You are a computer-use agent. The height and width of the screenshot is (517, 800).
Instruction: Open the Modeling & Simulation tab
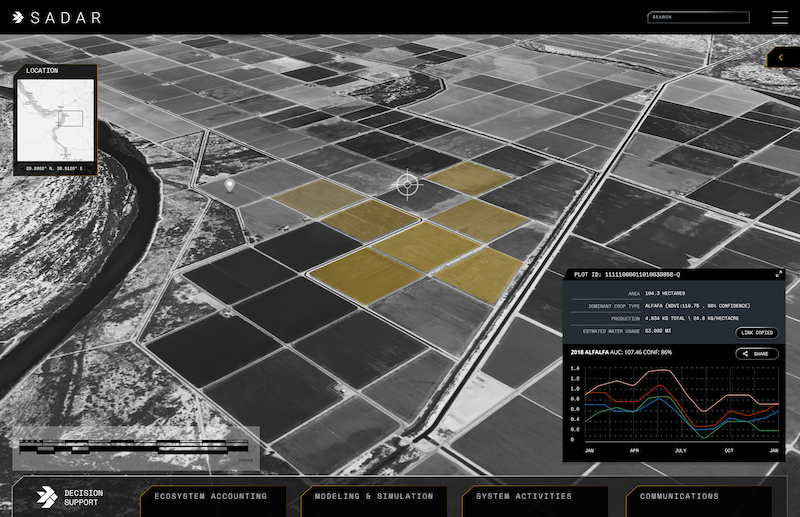(x=374, y=496)
